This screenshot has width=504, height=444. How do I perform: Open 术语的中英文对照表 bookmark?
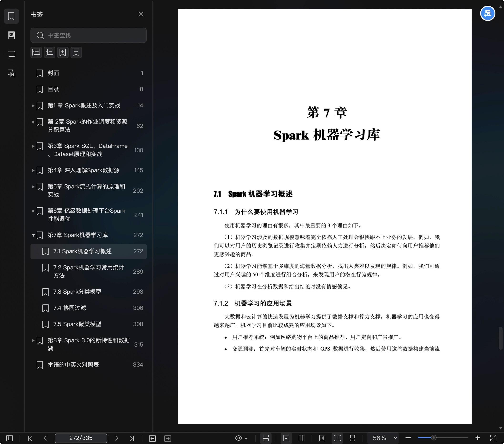89,365
